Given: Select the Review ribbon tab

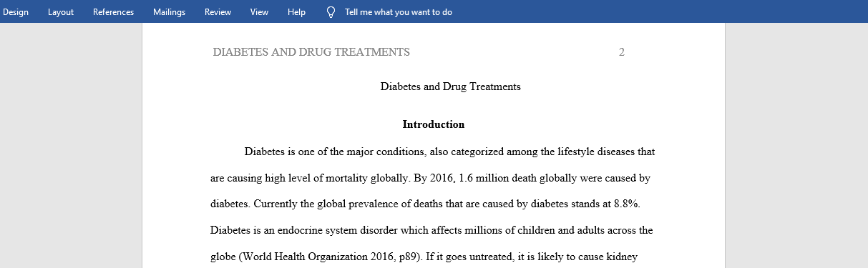Looking at the screenshot, I should [x=218, y=12].
